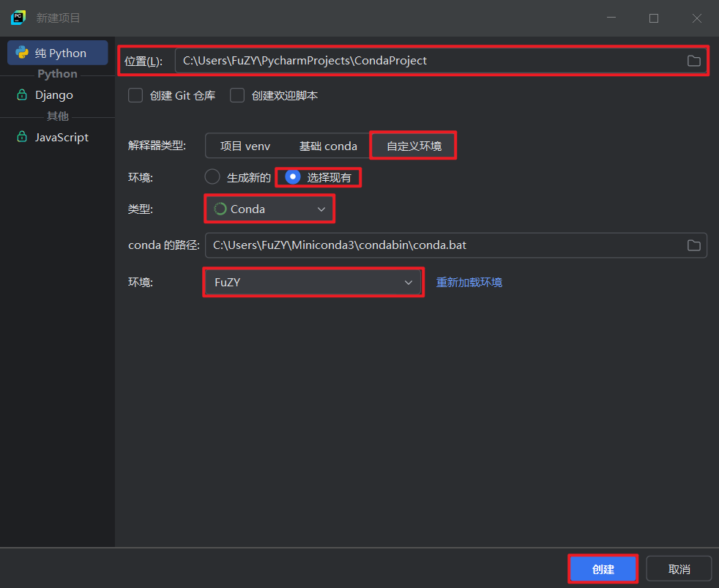Switch interpreter type to 基础 conda
The image size is (719, 588).
[x=328, y=146]
